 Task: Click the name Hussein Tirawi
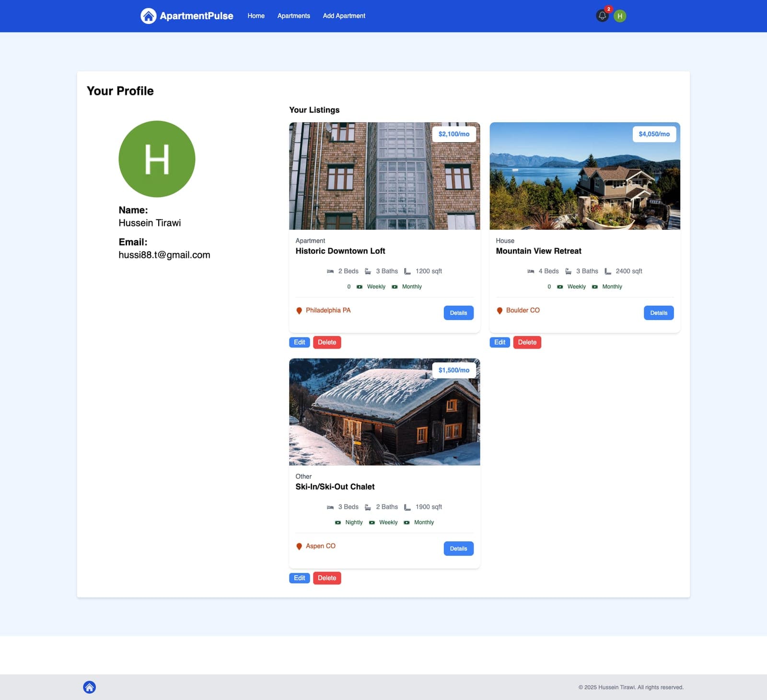[x=150, y=223]
